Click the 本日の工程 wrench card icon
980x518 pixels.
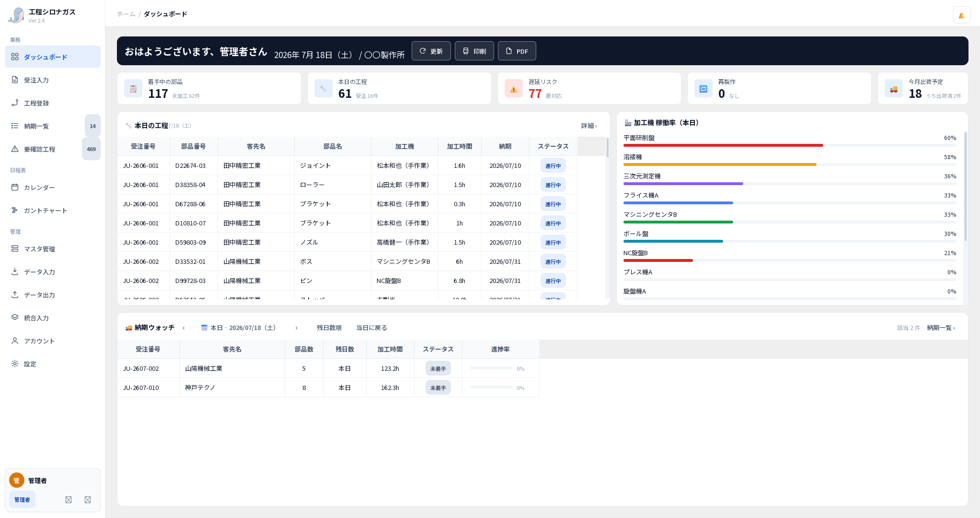tap(323, 89)
